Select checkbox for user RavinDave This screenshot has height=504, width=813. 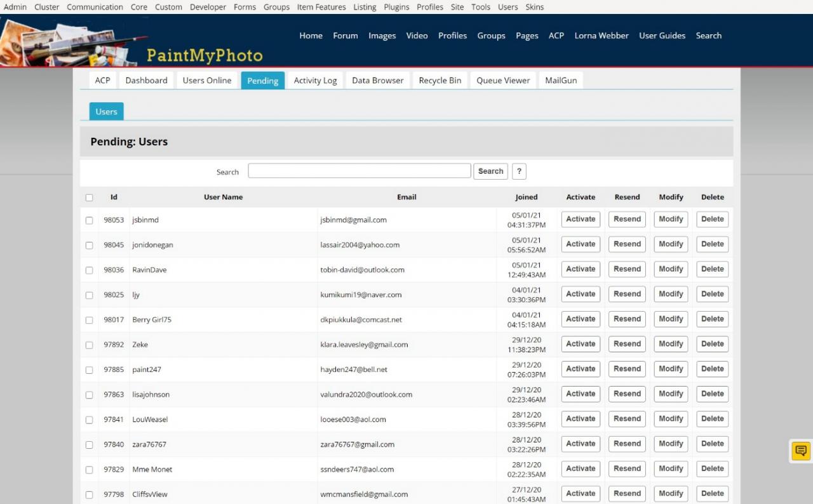[x=89, y=270]
